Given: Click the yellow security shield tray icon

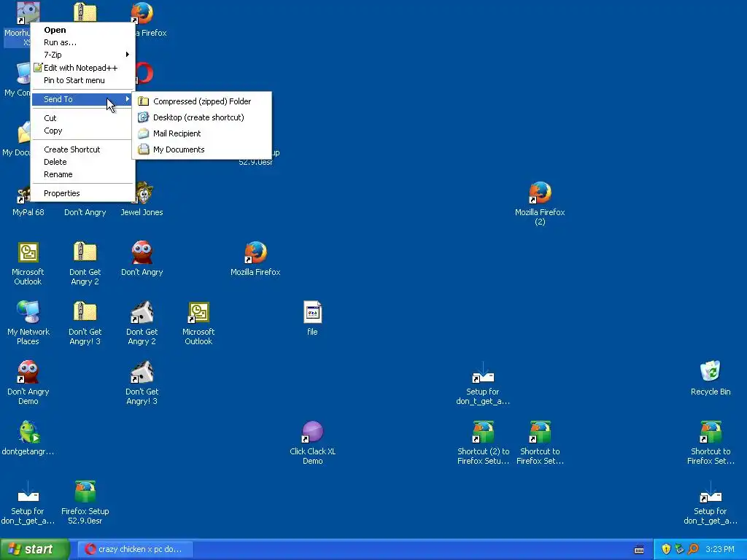Looking at the screenshot, I should [666, 549].
